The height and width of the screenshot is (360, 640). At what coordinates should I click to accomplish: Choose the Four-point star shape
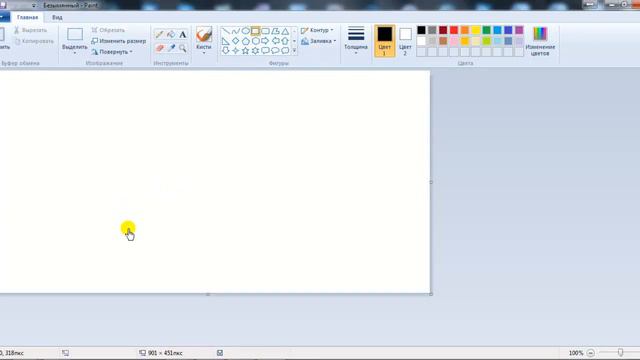[236, 51]
